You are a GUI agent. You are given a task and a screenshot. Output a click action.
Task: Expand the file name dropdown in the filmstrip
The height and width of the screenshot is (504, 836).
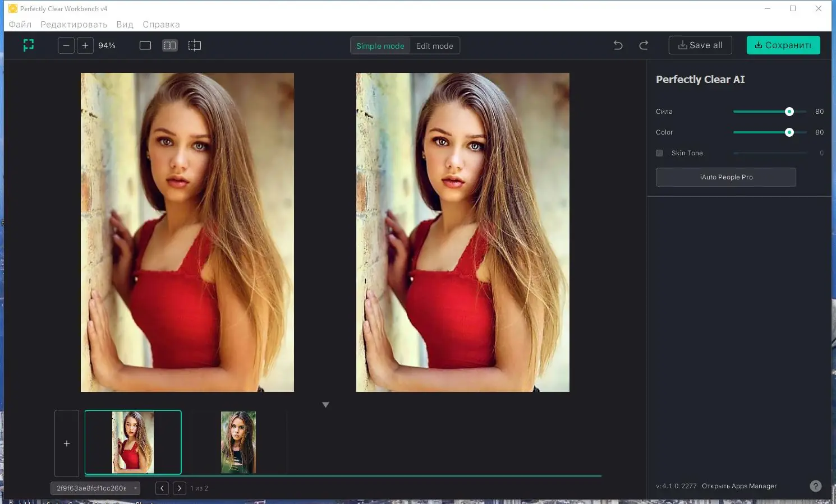[x=135, y=488]
